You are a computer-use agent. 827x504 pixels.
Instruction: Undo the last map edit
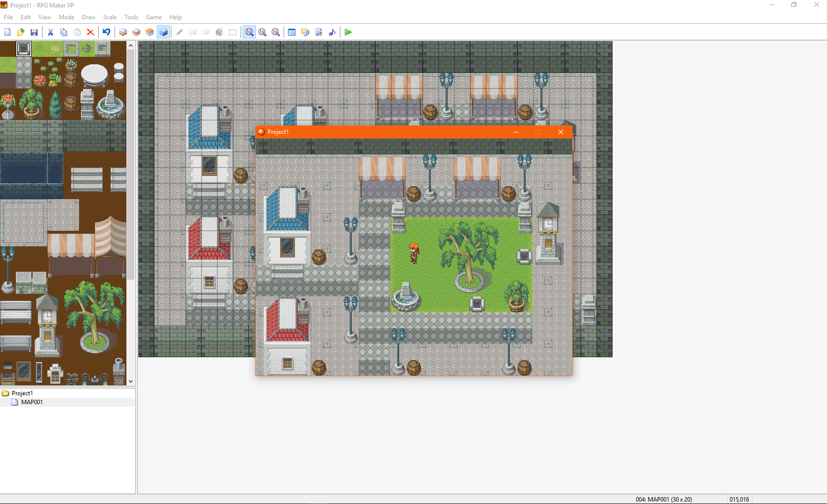tap(106, 32)
